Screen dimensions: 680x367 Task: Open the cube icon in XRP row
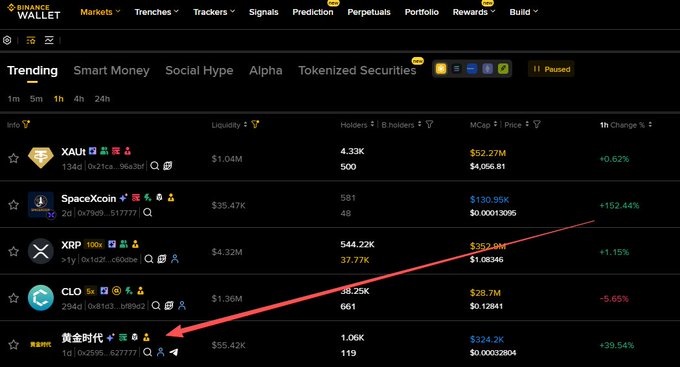click(162, 259)
